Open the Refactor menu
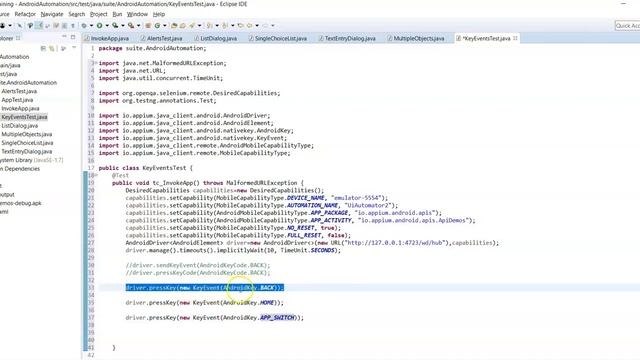The height and width of the screenshot is (360, 640). pyautogui.click(x=25, y=14)
